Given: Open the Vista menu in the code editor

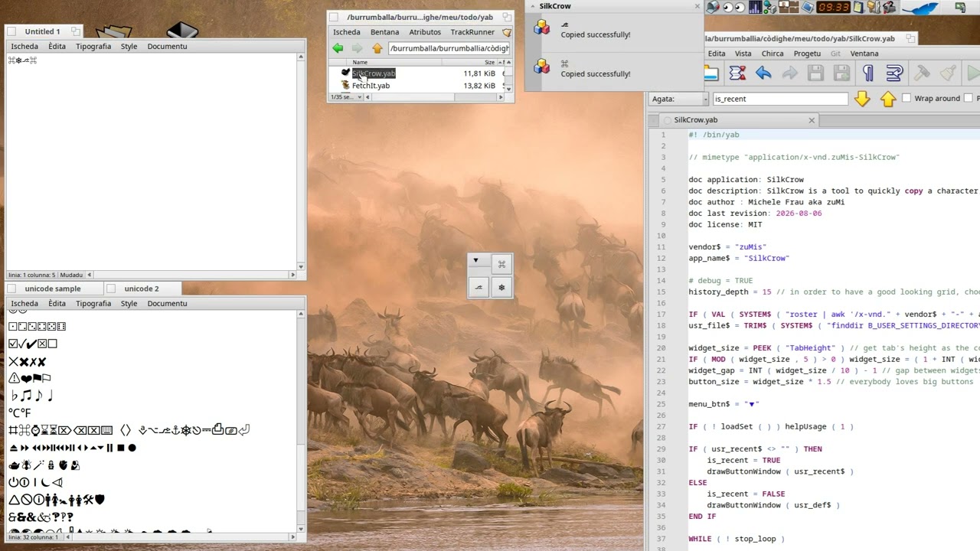Looking at the screenshot, I should pos(743,54).
